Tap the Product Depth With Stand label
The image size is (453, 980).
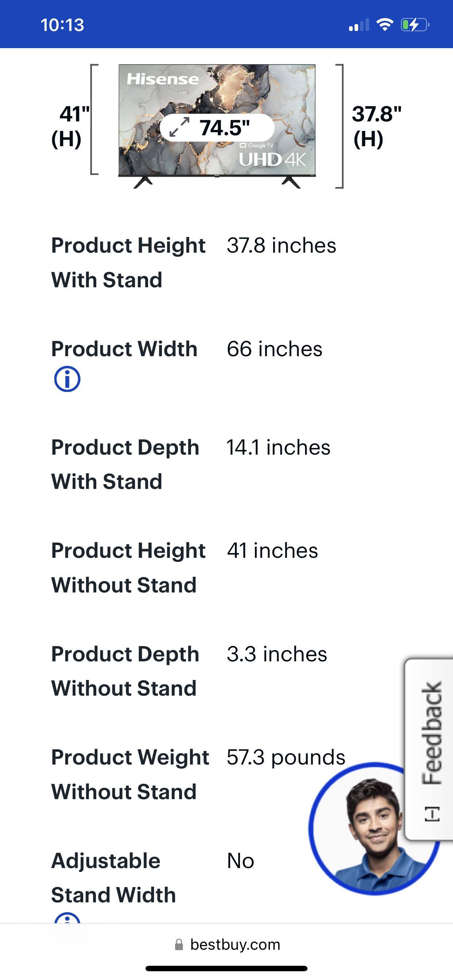tap(125, 464)
